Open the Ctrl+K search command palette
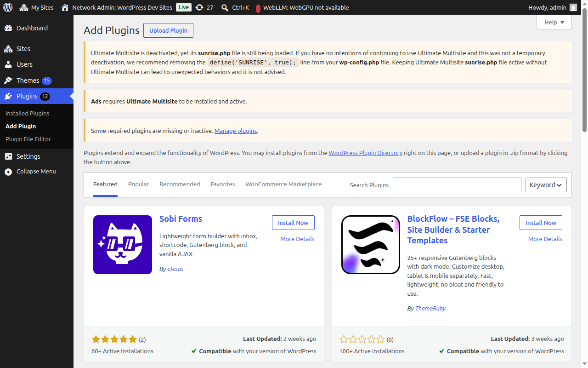This screenshot has width=588, height=368. [x=235, y=7]
